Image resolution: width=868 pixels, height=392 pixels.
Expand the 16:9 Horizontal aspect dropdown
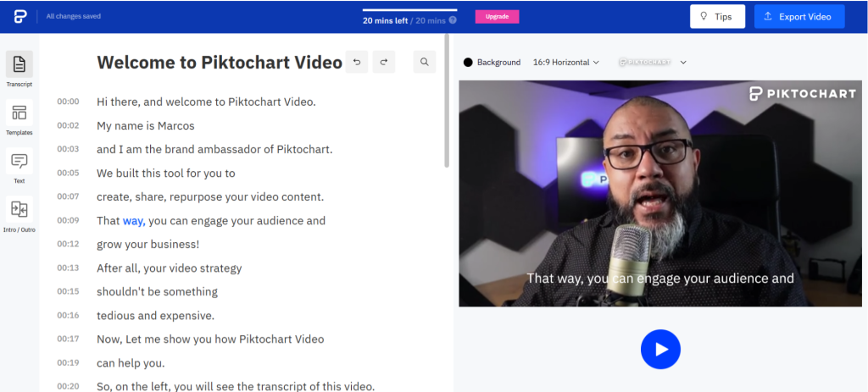click(x=565, y=63)
